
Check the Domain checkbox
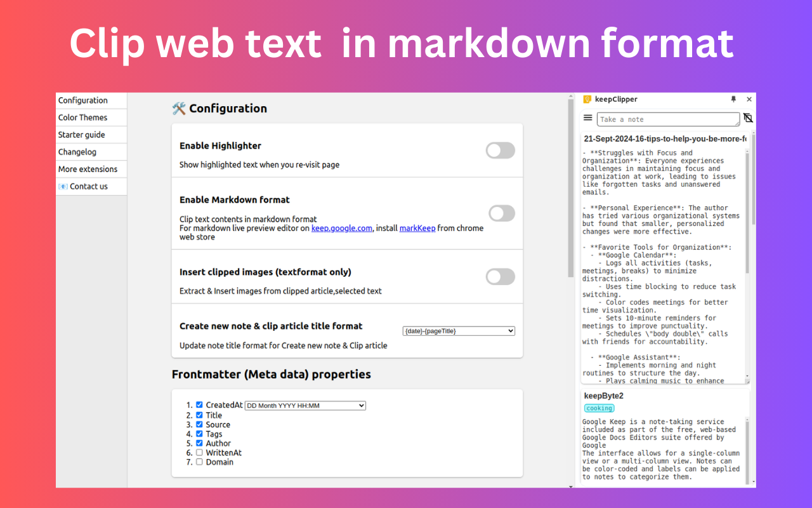point(199,462)
